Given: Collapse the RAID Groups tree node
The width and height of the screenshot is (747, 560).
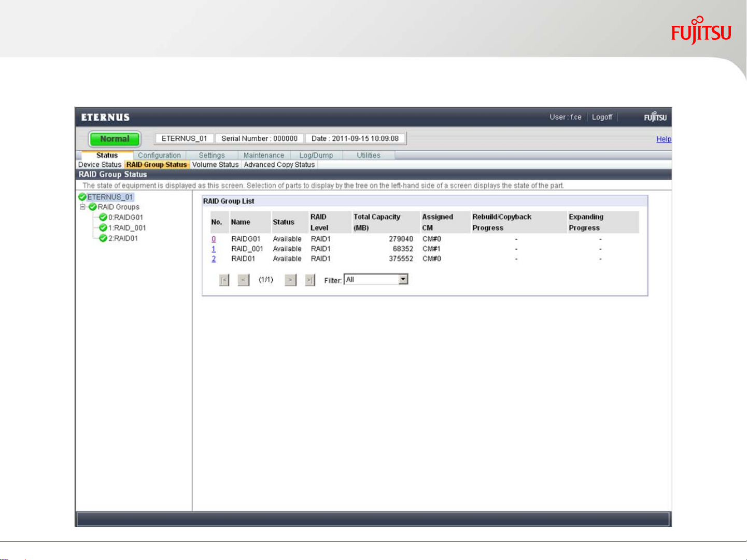Looking at the screenshot, I should click(82, 207).
